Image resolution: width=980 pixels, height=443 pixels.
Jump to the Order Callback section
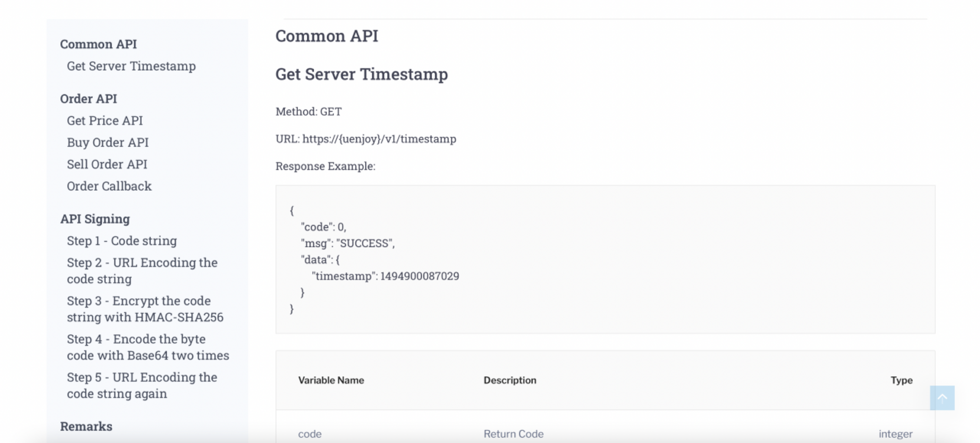pos(109,186)
